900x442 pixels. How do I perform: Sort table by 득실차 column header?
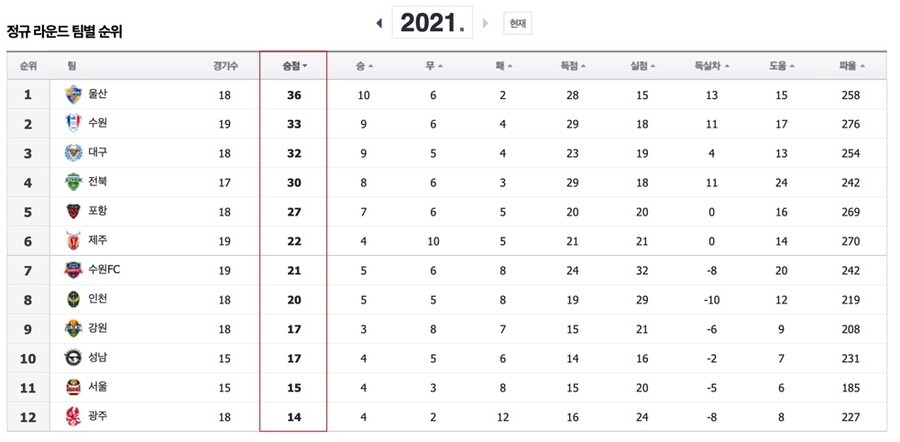[712, 66]
